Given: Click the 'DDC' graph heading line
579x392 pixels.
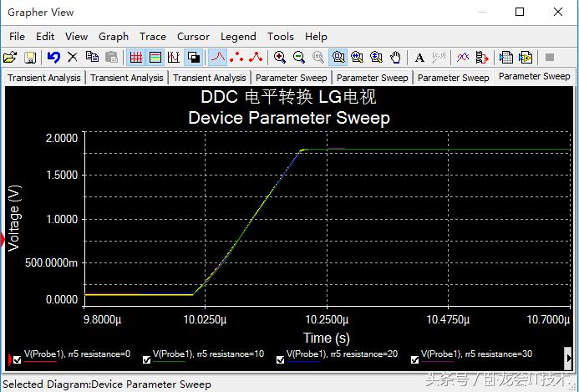Looking at the screenshot, I should coord(288,97).
